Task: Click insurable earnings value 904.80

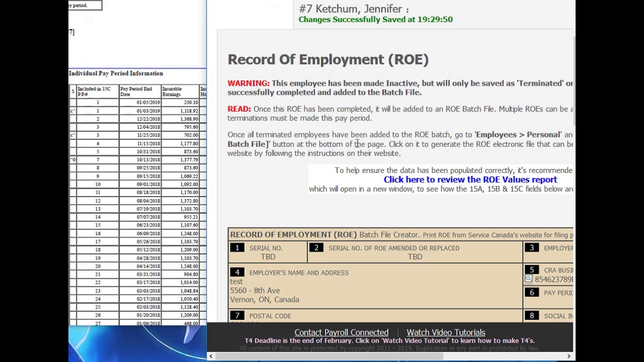Action: tap(191, 275)
